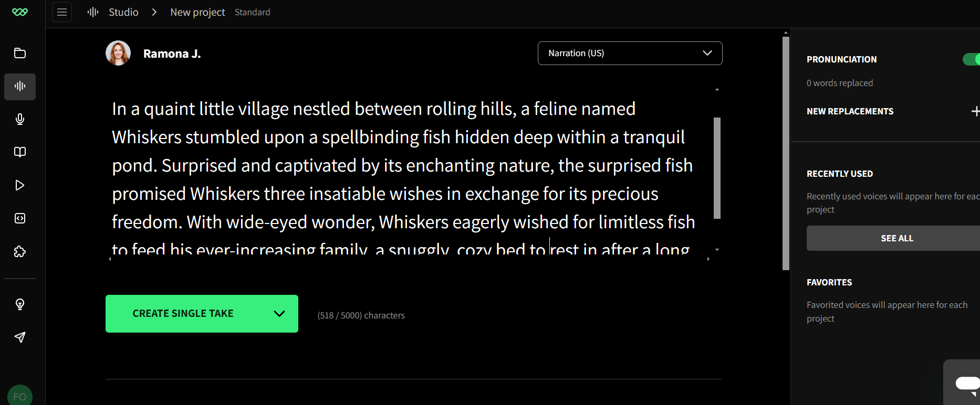Open the code brackets sidebar icon

click(x=20, y=218)
